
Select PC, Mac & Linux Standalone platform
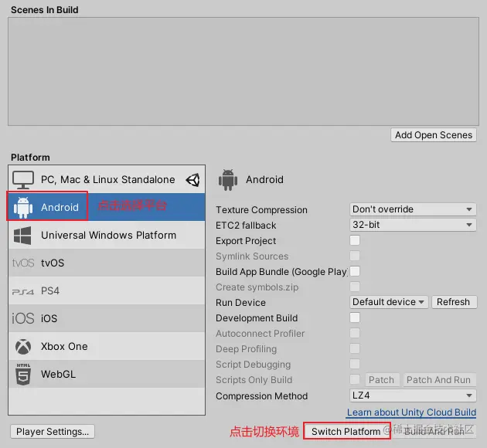(107, 180)
